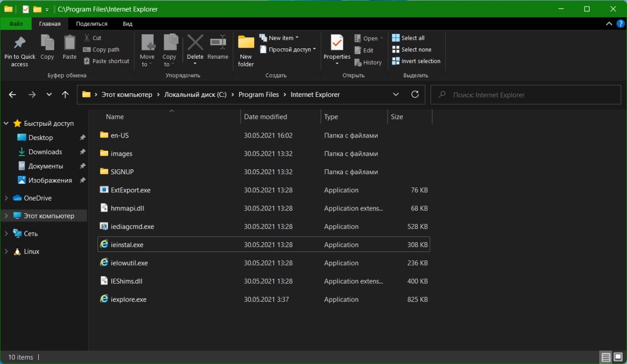Screen dimensions: 627x364
Task: Switch to the Вид tab
Action: point(127,23)
